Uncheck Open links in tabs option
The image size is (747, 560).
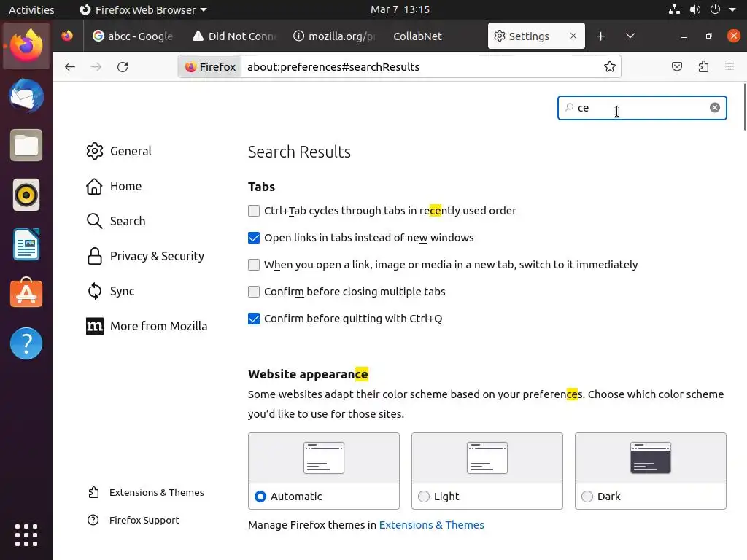[x=254, y=238]
